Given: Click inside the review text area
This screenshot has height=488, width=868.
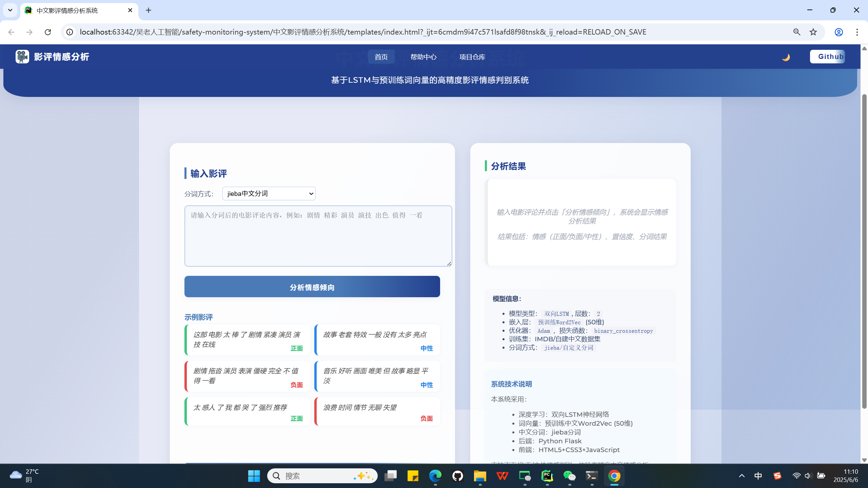Looking at the screenshot, I should point(318,236).
